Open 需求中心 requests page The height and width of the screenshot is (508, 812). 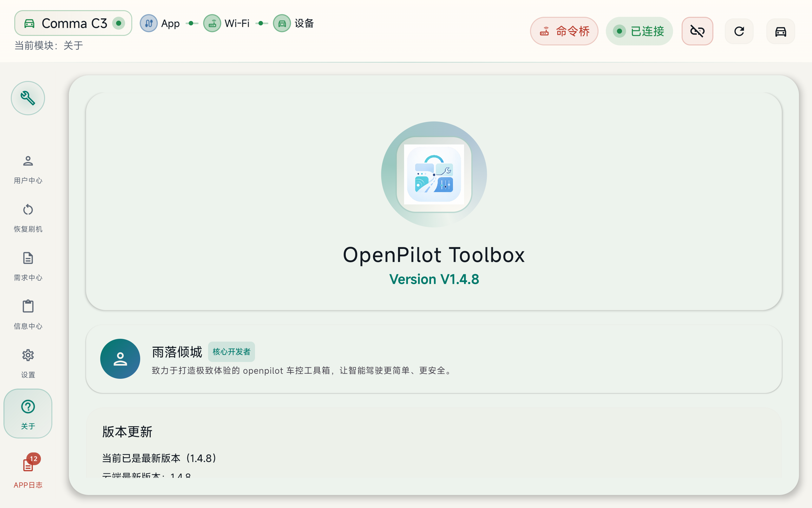(x=28, y=267)
